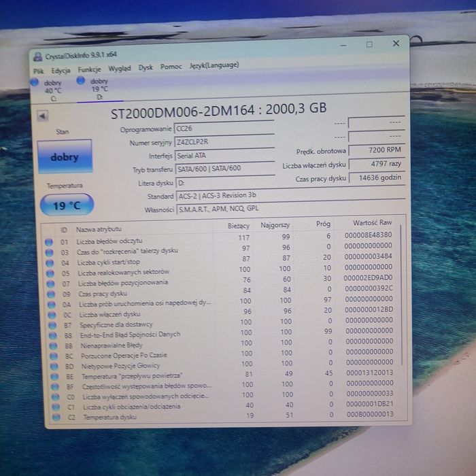Click the Interfejs field Serial ATA

[x=225, y=155]
